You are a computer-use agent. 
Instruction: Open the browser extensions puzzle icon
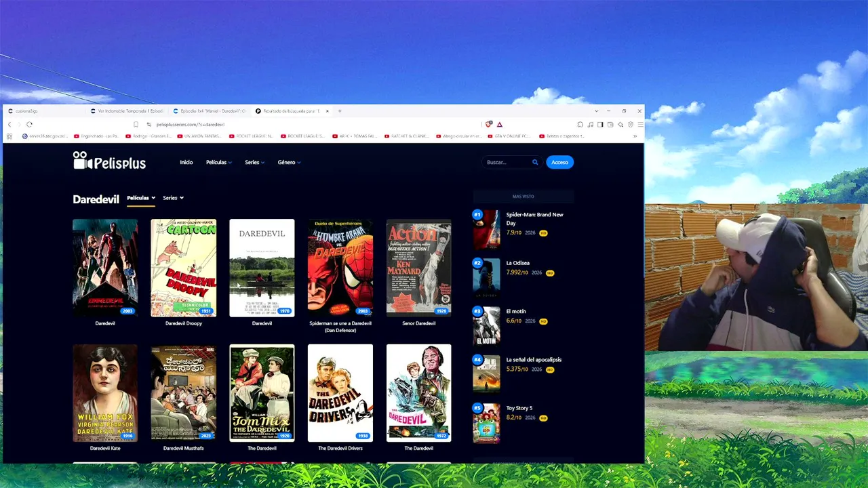pos(580,124)
